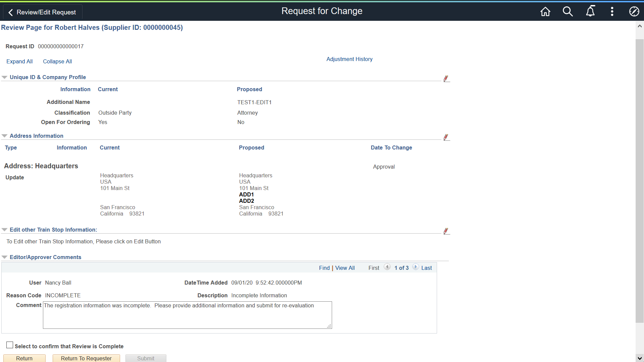Screen dimensions: 644x362
Task: Click the edit pencil for Unique ID & Company Profile
Action: tap(446, 78)
